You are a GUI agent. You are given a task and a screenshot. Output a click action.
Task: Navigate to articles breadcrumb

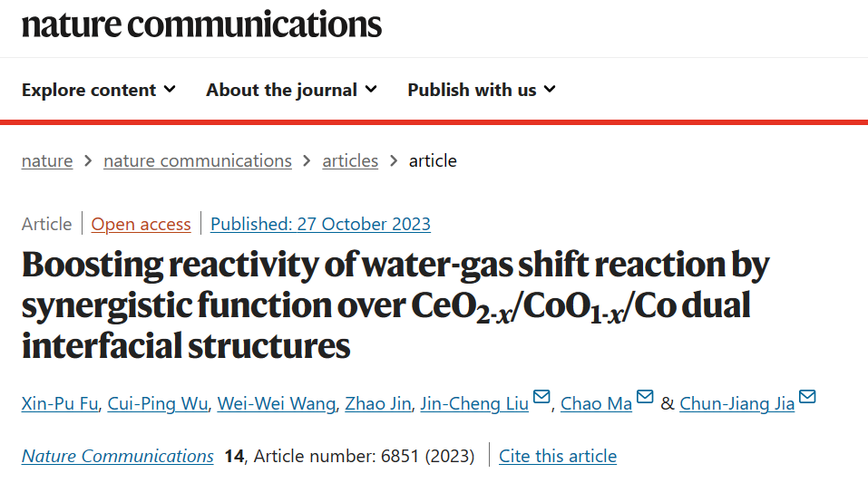350,161
